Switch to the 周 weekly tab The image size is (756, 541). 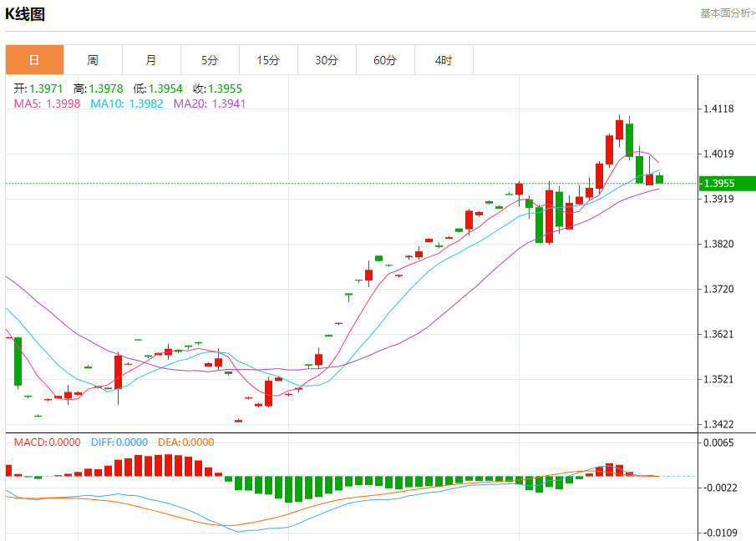(x=93, y=60)
